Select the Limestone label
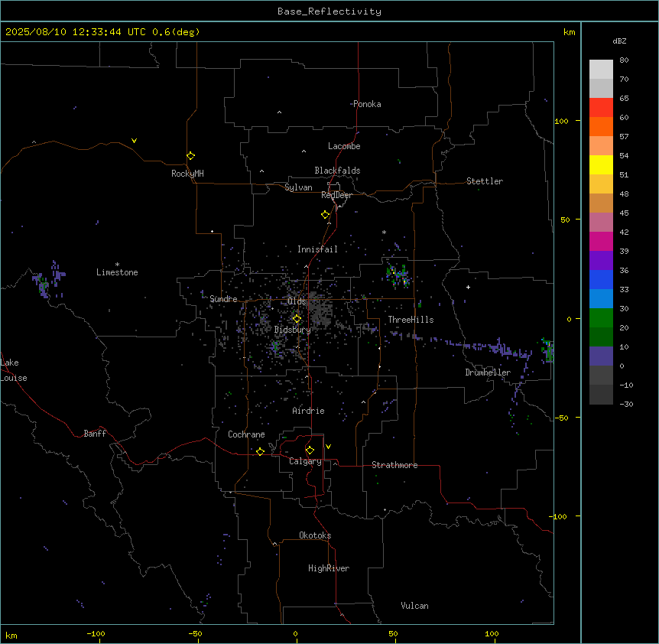The height and width of the screenshot is (644, 659). point(117,272)
